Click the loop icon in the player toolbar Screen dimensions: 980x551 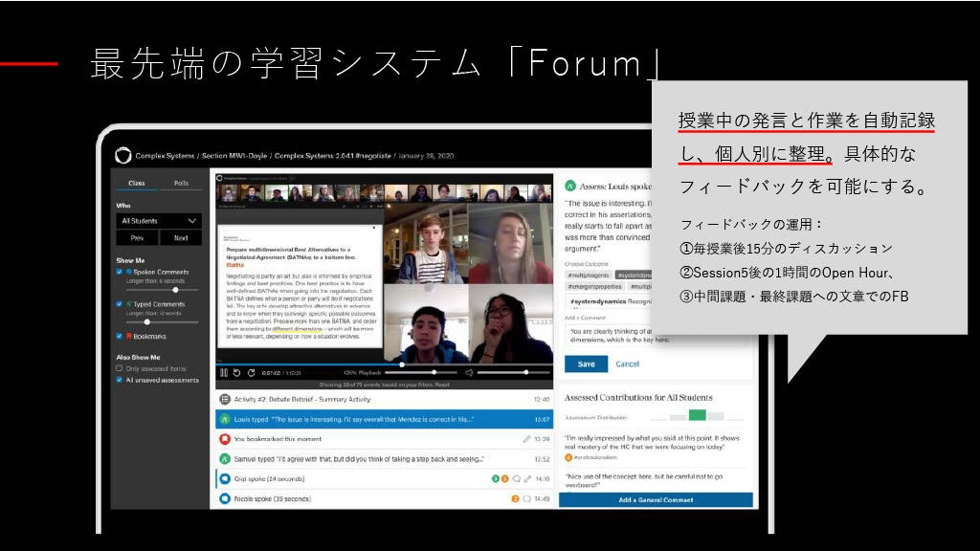click(x=252, y=372)
